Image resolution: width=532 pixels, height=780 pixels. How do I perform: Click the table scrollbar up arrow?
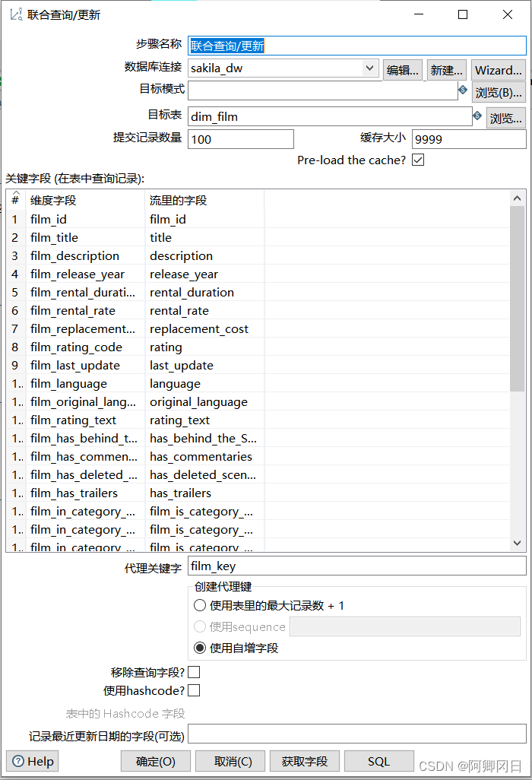click(x=518, y=198)
